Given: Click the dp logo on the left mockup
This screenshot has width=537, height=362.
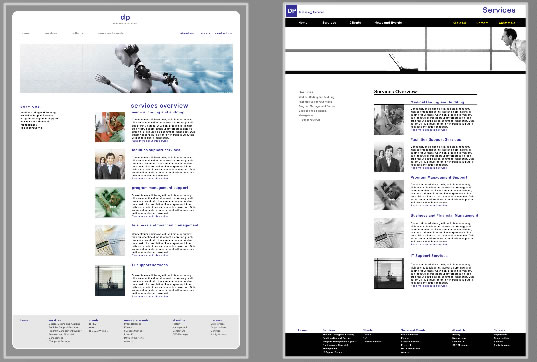Looking at the screenshot, I should [125, 17].
